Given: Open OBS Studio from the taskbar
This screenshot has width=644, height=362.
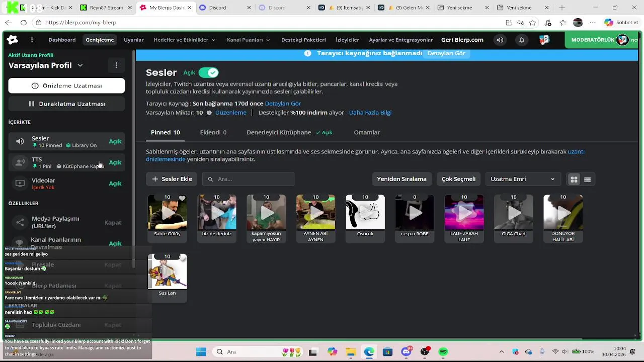Looking at the screenshot, I should point(425,352).
